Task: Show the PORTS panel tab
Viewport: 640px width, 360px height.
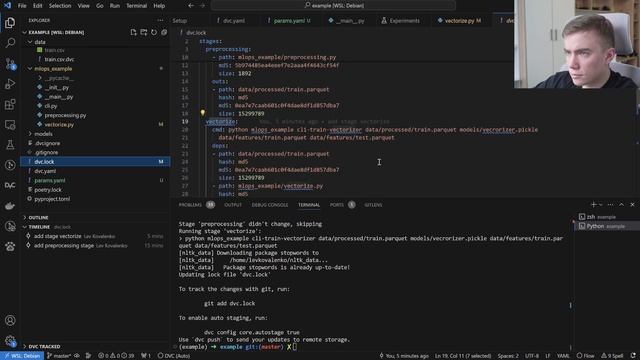Action: pos(337,205)
